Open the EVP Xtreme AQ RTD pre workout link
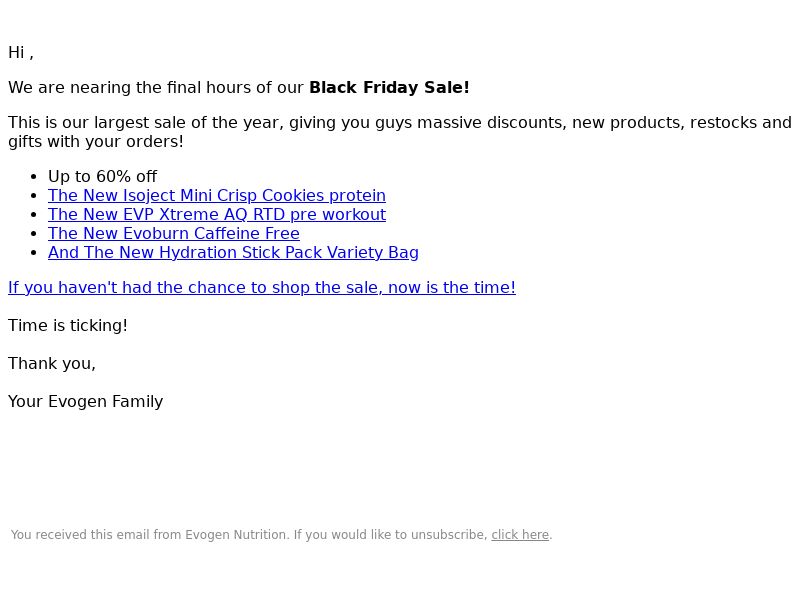 click(x=217, y=214)
